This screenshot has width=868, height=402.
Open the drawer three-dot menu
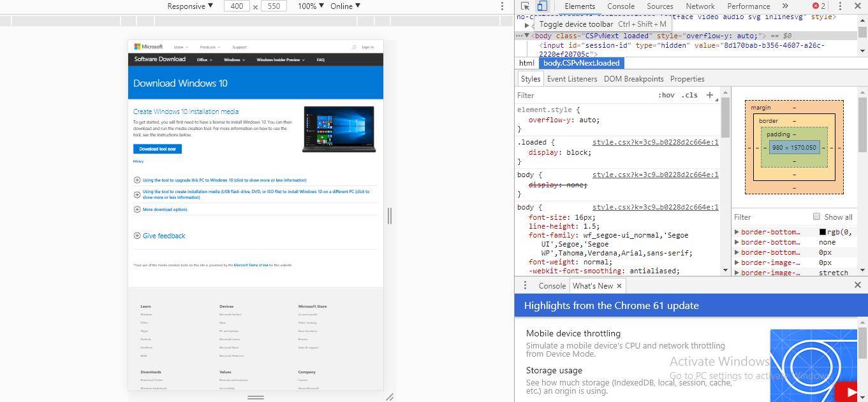(x=525, y=285)
